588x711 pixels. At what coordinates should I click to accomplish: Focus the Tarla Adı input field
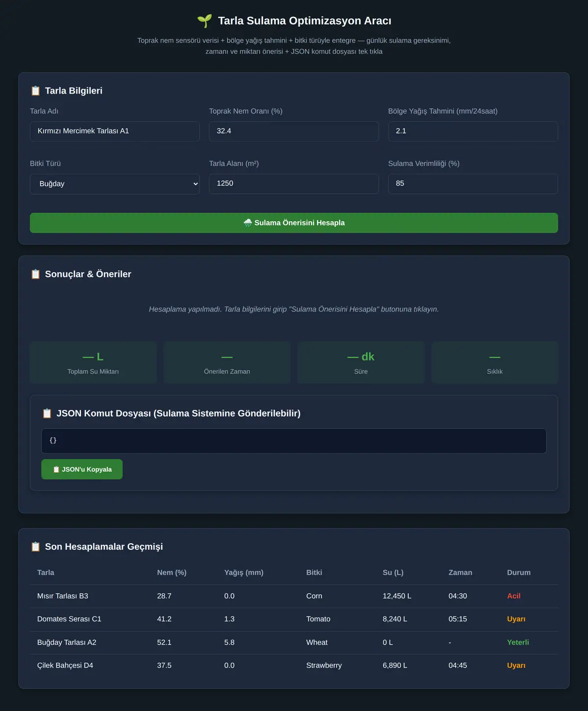click(x=115, y=131)
